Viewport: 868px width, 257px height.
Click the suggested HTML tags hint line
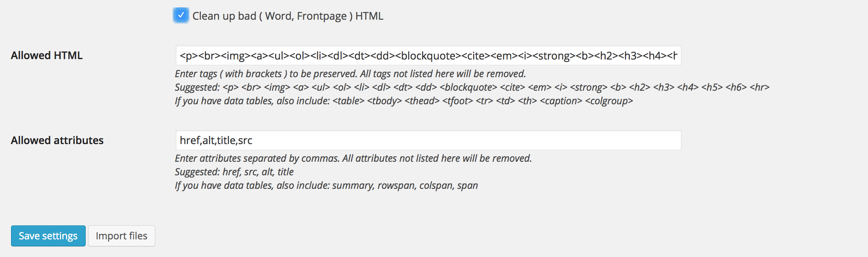[471, 87]
